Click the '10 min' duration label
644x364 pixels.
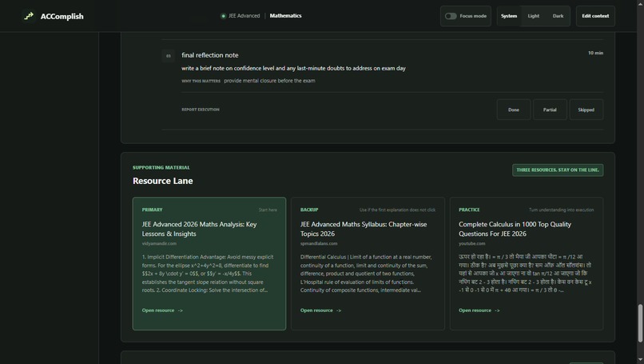pyautogui.click(x=595, y=53)
